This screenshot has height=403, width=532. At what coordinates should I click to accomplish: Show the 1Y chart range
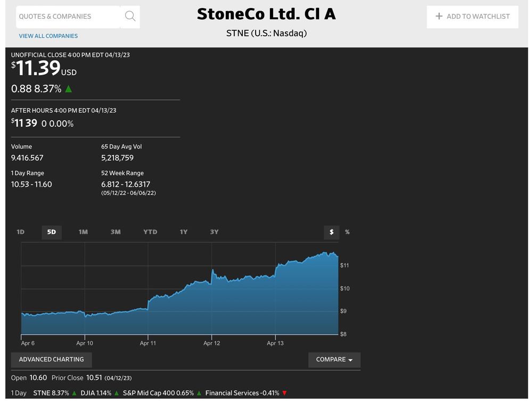pos(184,232)
